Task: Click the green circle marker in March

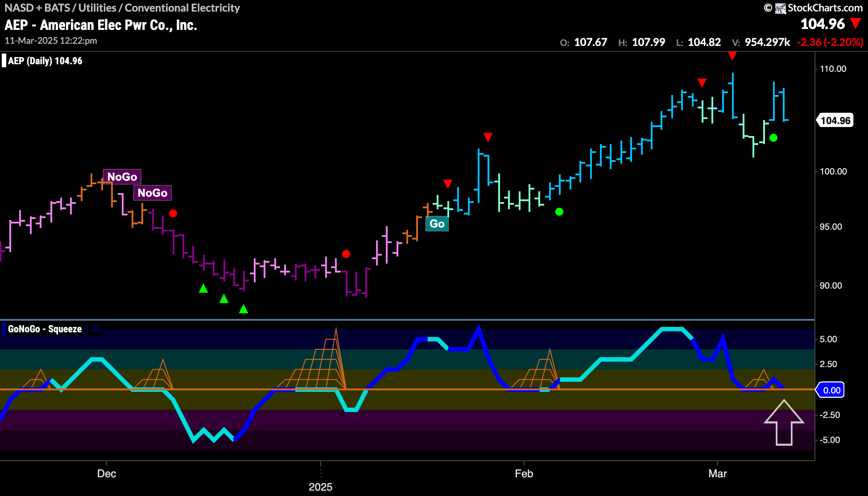Action: pos(773,138)
